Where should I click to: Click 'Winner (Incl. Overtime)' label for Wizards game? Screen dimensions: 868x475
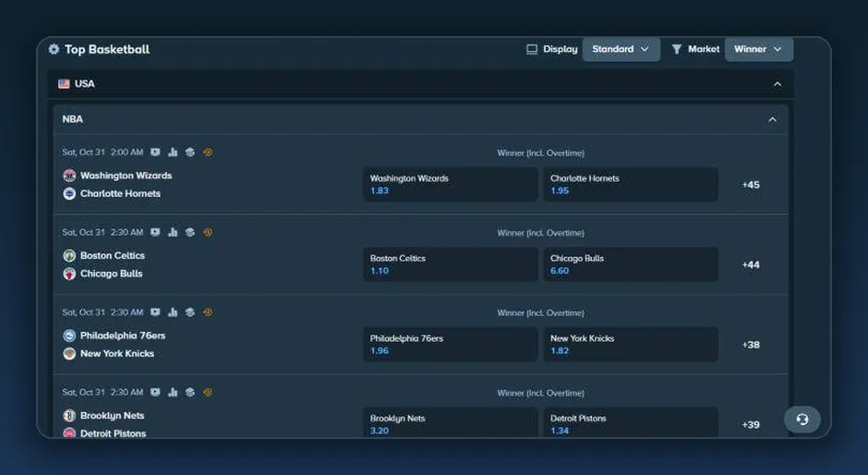(x=541, y=153)
